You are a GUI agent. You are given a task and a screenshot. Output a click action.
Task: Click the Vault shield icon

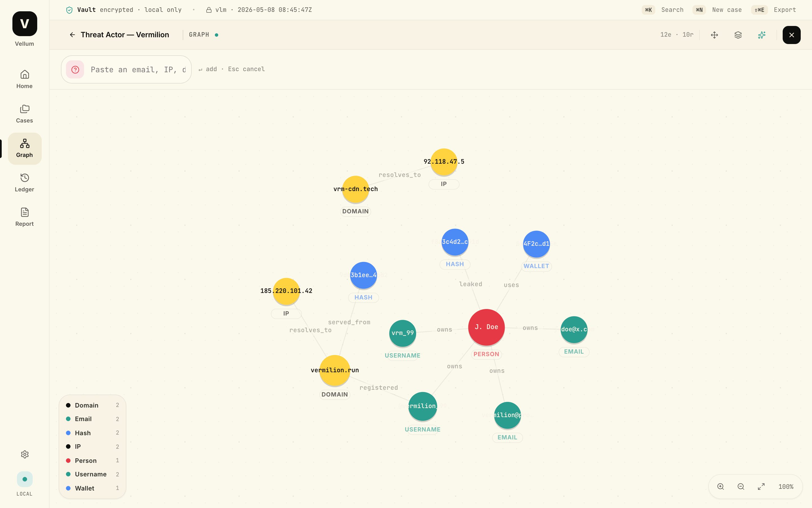coord(69,10)
